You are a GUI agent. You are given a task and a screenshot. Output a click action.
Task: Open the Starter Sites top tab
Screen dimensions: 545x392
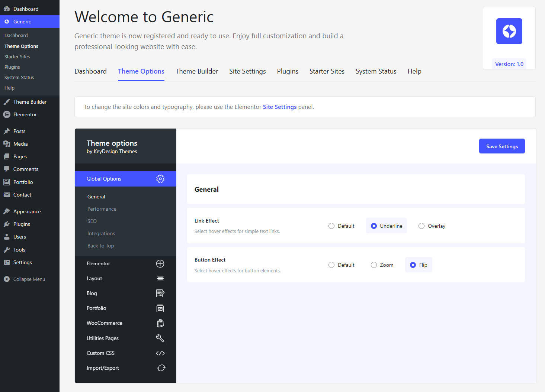[x=327, y=71]
